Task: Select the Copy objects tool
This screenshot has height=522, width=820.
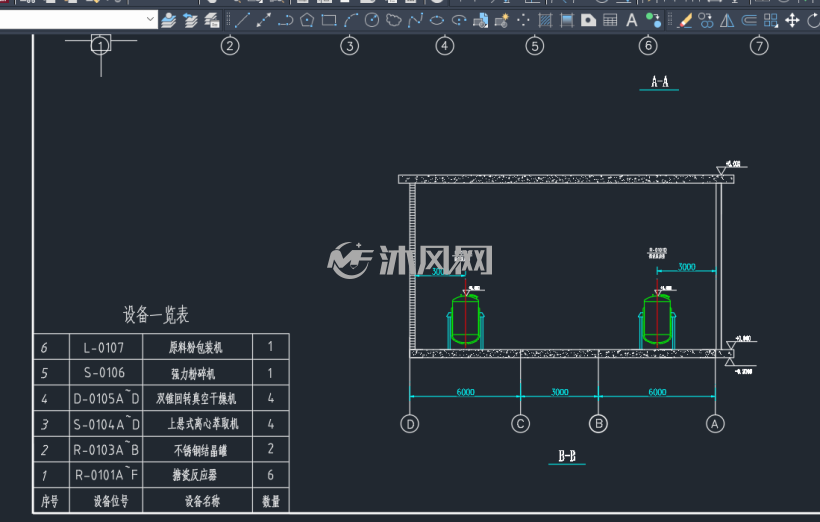Action: tap(705, 20)
